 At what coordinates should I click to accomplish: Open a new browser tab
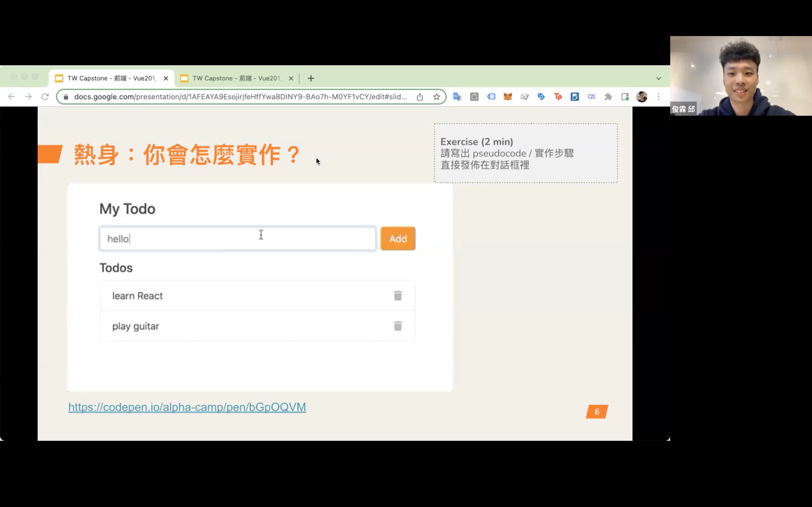click(311, 79)
